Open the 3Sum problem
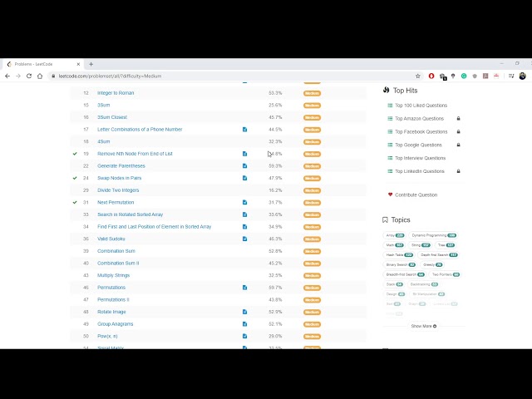Screen dimensions: 532x399 pos(103,106)
